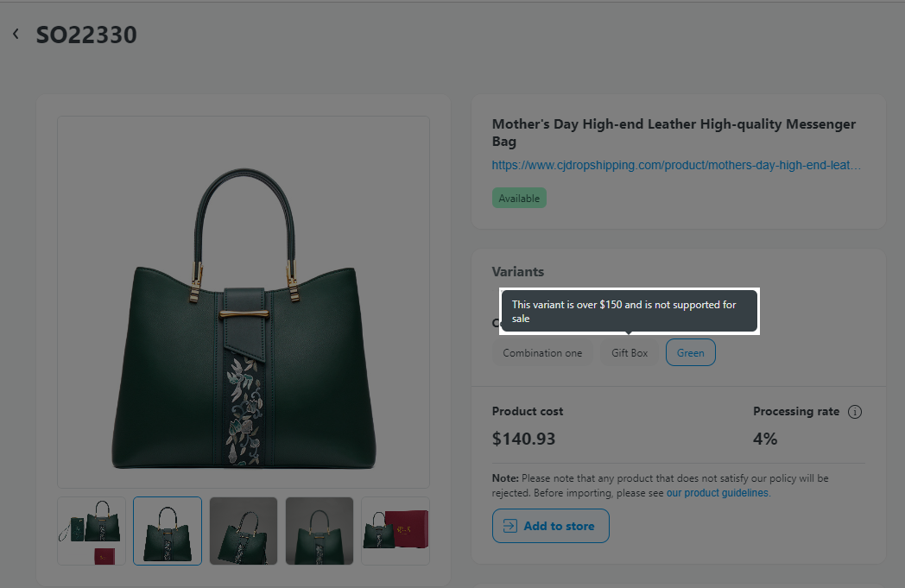Open fourth thumbnail, upright bag on gray
Screen dimensions: 905x588
tap(320, 530)
